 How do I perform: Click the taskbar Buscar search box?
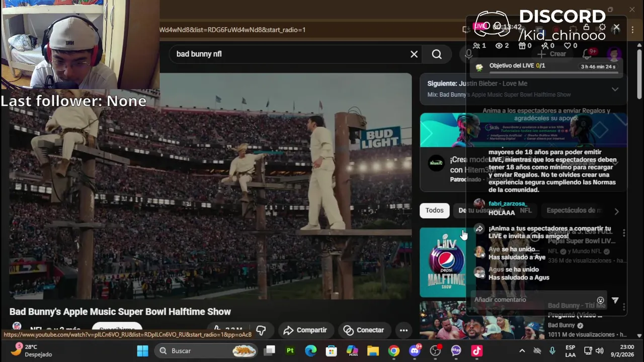coord(206,351)
